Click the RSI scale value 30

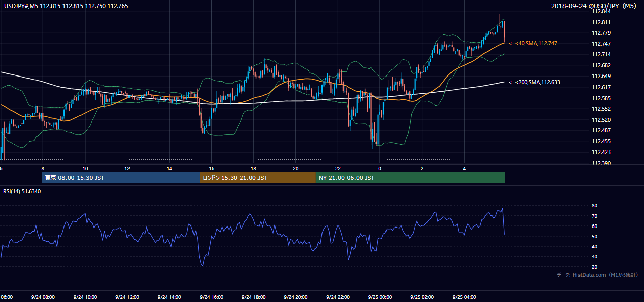pyautogui.click(x=595, y=257)
